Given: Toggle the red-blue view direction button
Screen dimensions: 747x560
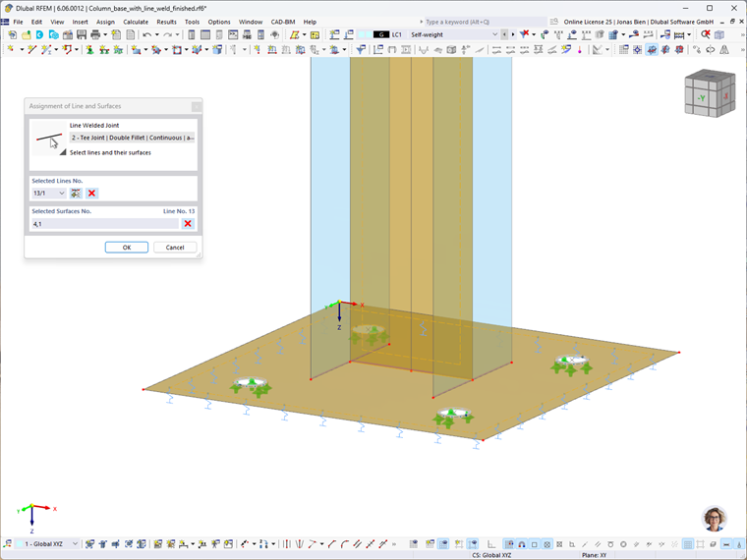Looking at the screenshot, I should point(679,49).
